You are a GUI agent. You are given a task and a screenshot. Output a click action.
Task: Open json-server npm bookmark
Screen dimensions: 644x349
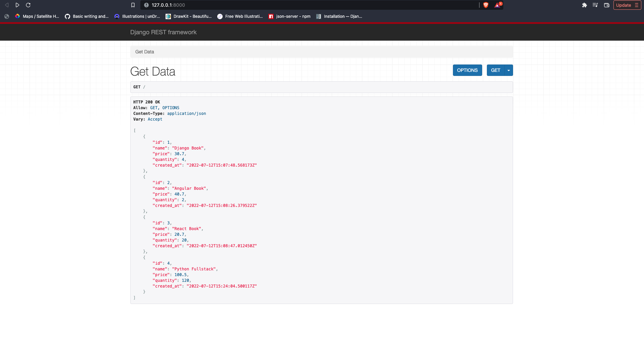[x=289, y=16]
